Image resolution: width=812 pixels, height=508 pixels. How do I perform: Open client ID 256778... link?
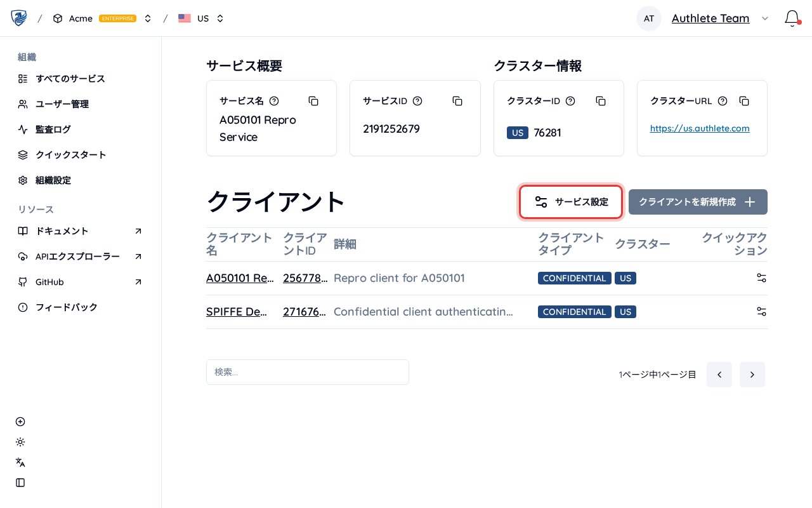pyautogui.click(x=304, y=278)
